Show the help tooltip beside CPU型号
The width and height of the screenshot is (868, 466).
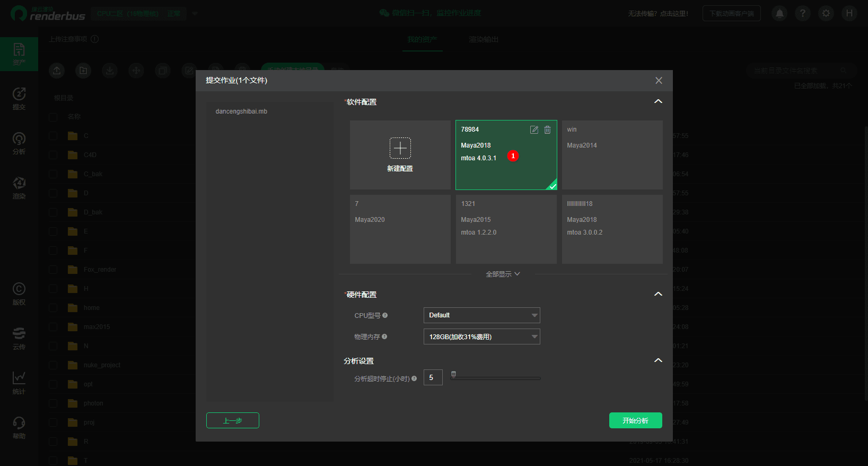(x=385, y=315)
